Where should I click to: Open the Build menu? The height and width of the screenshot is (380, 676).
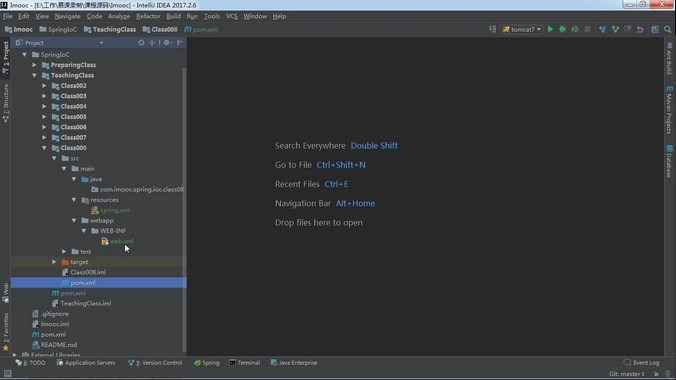pos(174,16)
